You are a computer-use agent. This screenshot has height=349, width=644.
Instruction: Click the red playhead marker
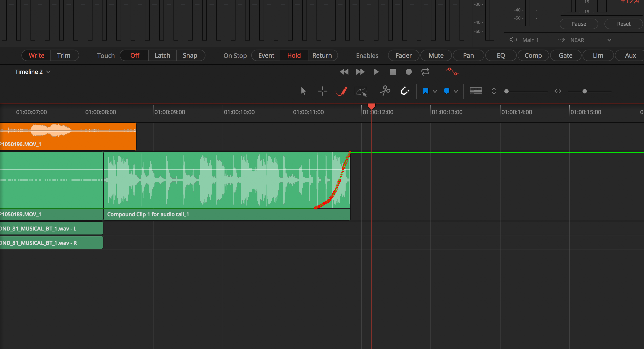[372, 106]
